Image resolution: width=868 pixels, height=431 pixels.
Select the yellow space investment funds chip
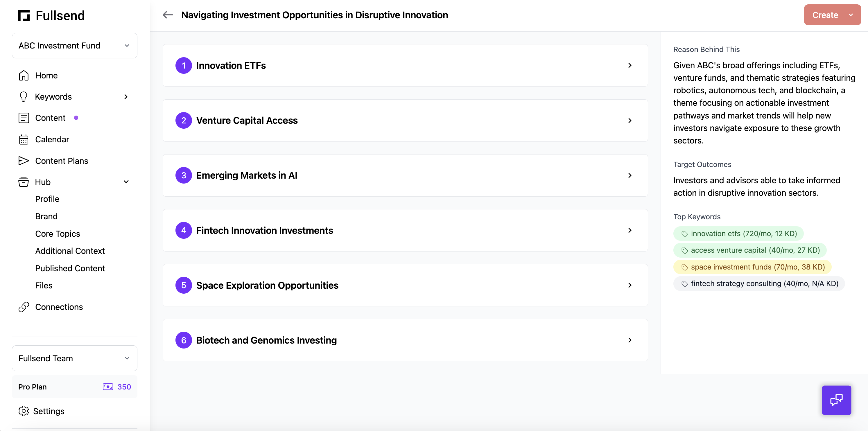coord(752,267)
